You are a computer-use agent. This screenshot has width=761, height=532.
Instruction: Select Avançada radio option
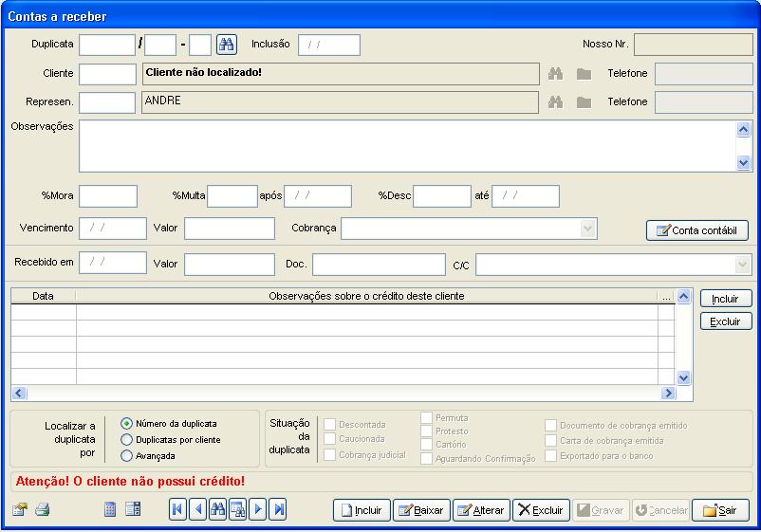coord(126,456)
